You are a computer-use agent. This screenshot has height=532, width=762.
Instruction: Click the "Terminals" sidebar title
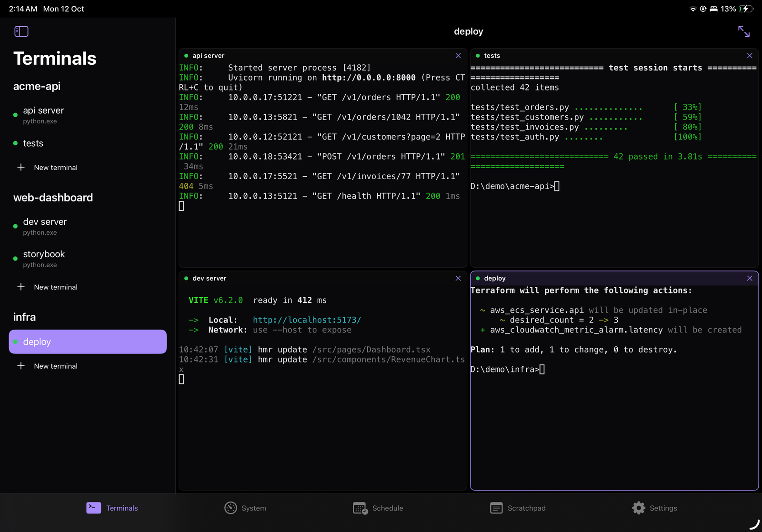tap(55, 59)
